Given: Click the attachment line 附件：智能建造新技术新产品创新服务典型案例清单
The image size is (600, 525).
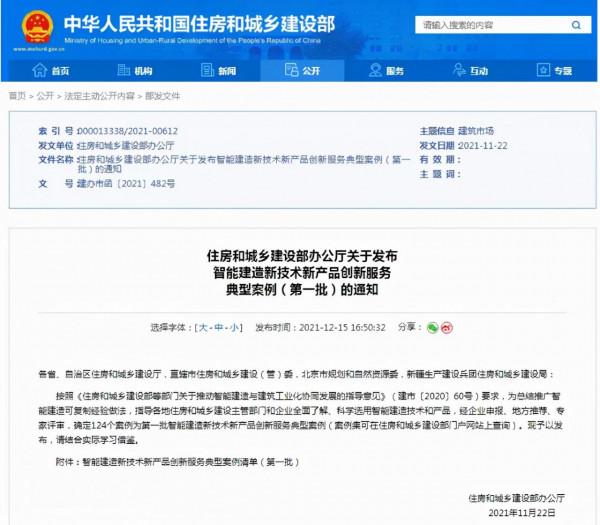Looking at the screenshot, I should (177, 462).
